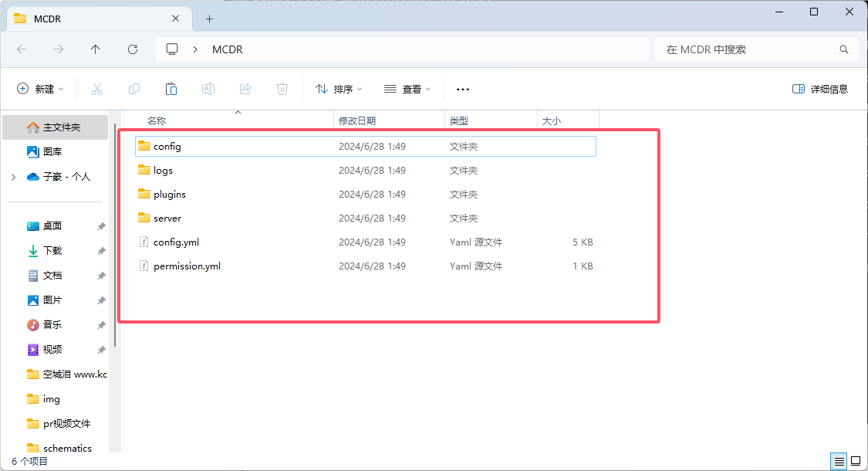The height and width of the screenshot is (471, 868).
Task: Click the address bar chevron before MCDR
Action: coord(195,49)
